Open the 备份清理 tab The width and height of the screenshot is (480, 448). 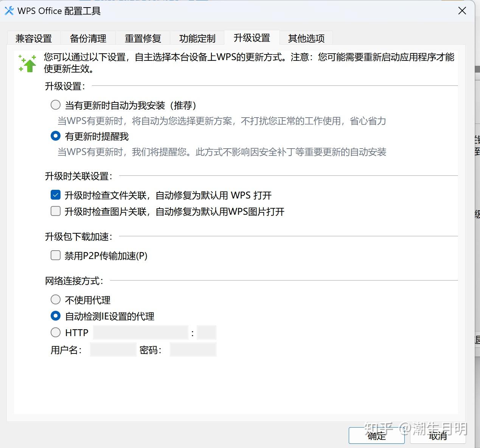[x=88, y=38]
